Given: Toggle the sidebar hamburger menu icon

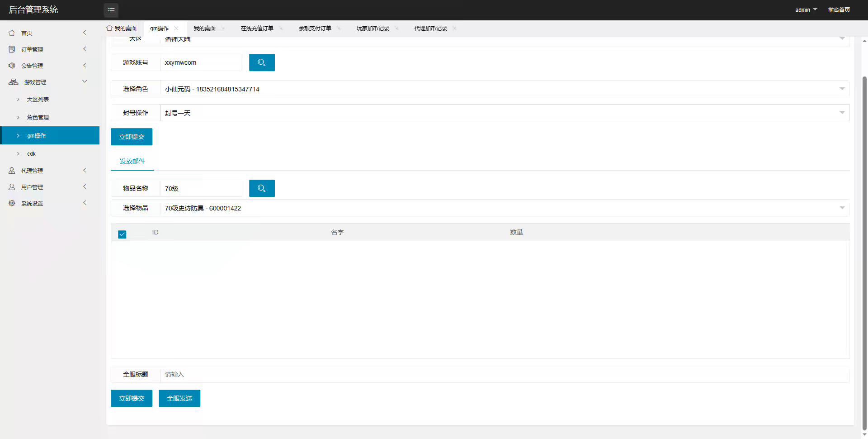Looking at the screenshot, I should coord(111,10).
